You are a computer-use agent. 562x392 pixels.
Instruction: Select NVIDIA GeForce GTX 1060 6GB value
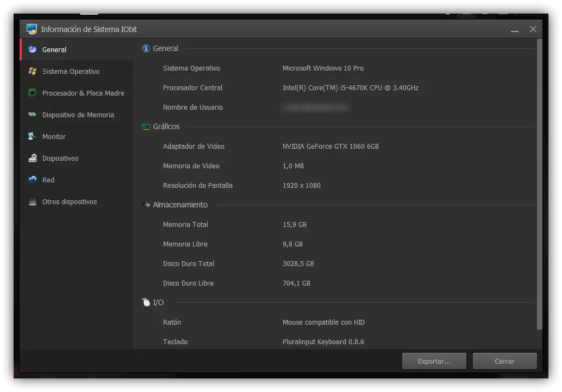pos(330,147)
